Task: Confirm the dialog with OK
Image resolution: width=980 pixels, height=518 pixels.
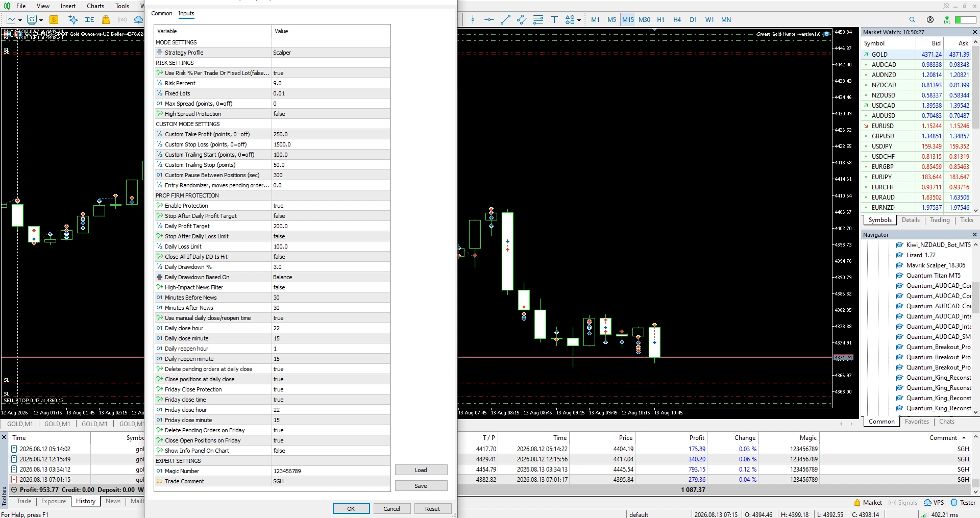Action: pyautogui.click(x=351, y=509)
